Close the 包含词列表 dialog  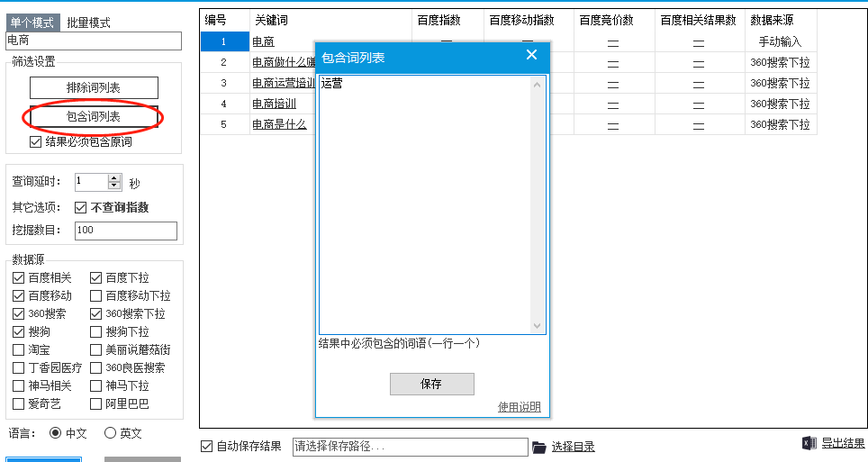(531, 55)
